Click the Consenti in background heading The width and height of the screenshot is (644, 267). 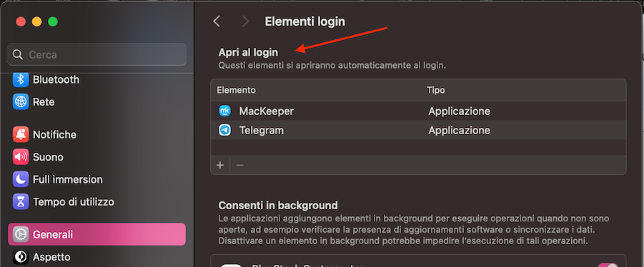[x=278, y=205]
